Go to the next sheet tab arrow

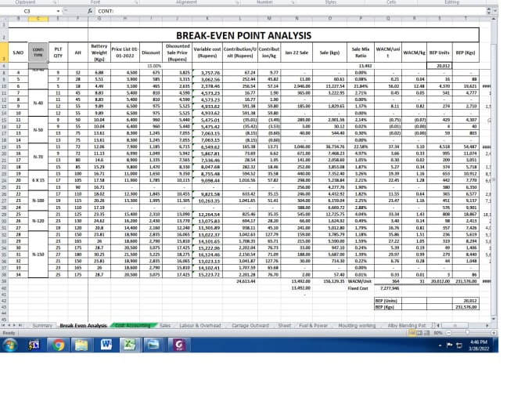click(15, 325)
